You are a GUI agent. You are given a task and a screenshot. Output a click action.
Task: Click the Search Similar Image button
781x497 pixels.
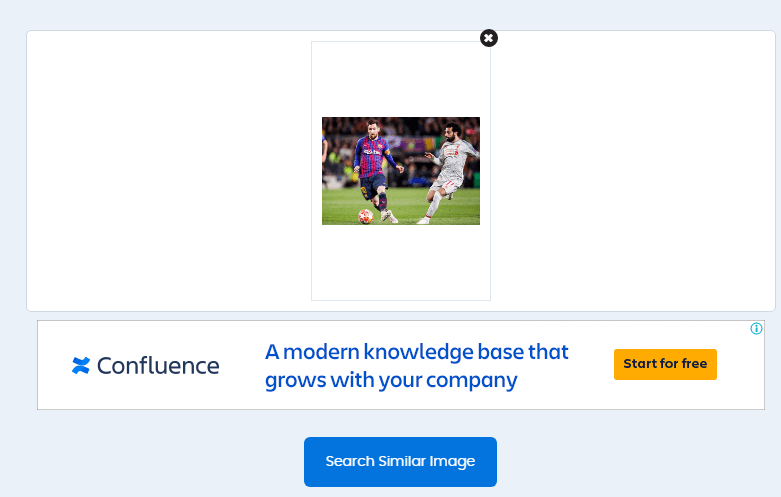click(x=400, y=462)
